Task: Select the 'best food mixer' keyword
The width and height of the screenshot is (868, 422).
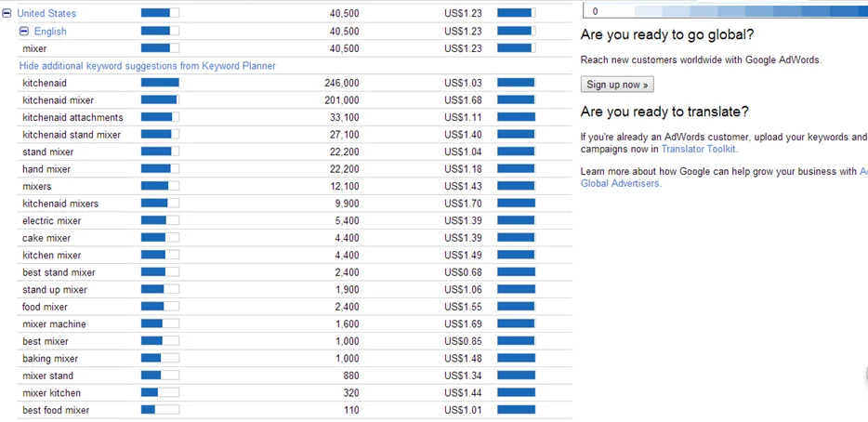Action: coord(56,410)
